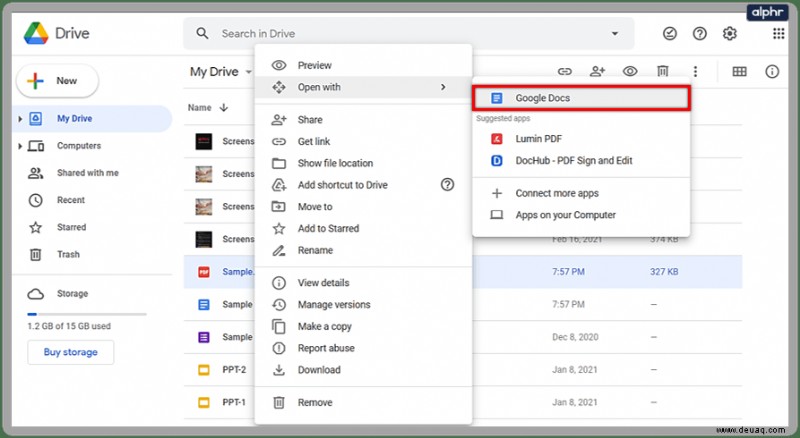Open the Google apps grid
The image size is (800, 438).
(x=779, y=34)
